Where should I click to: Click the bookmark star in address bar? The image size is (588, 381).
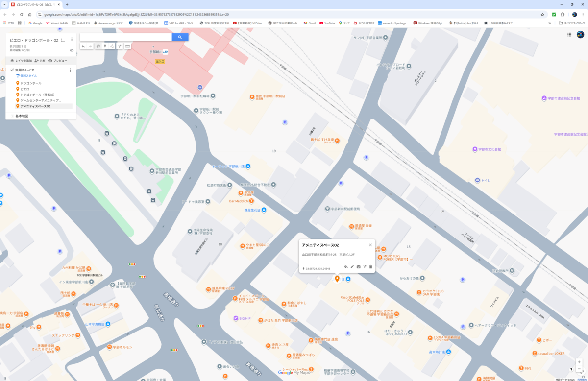(542, 14)
